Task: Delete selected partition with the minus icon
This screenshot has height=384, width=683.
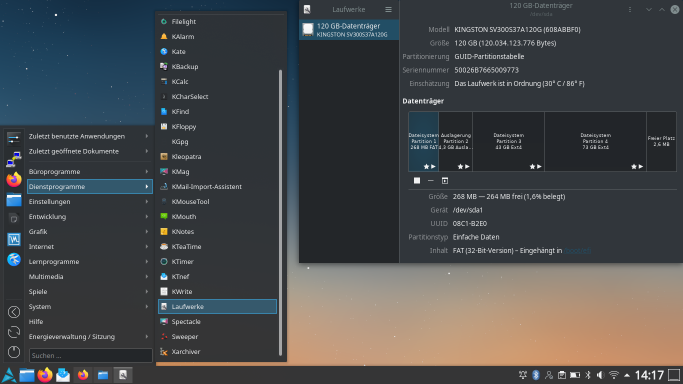Action: (x=431, y=181)
